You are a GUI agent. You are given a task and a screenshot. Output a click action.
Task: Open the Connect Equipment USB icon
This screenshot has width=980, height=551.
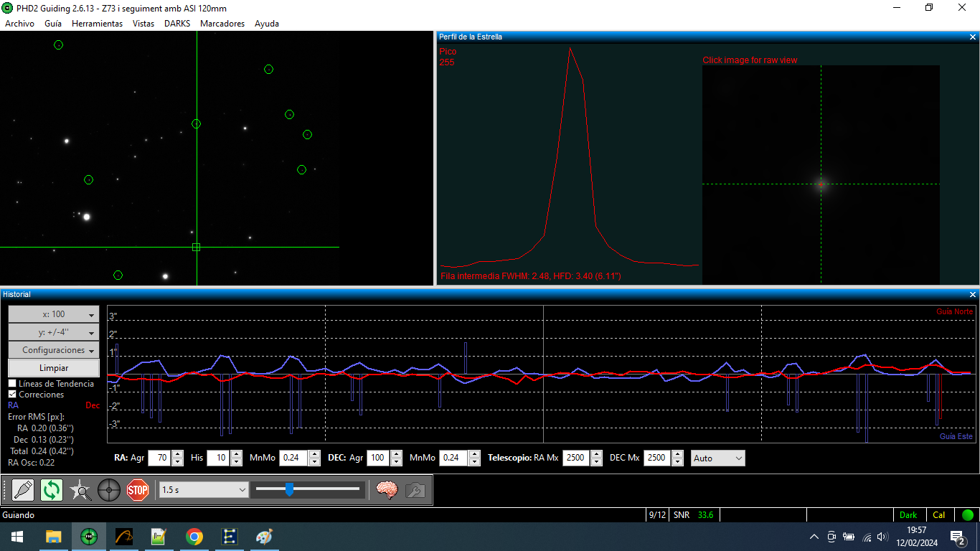[x=23, y=490]
